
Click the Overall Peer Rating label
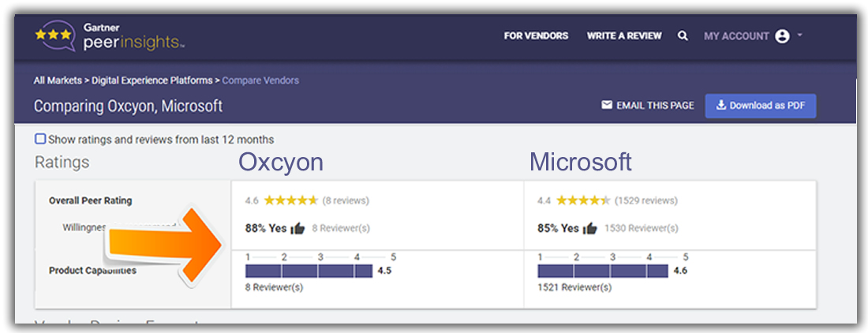point(90,200)
